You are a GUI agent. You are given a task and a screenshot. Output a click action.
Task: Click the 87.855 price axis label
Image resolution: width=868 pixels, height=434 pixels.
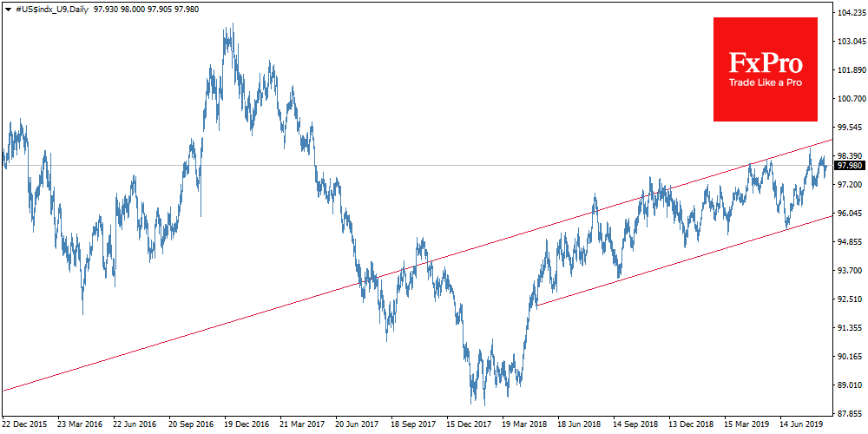[x=851, y=413]
